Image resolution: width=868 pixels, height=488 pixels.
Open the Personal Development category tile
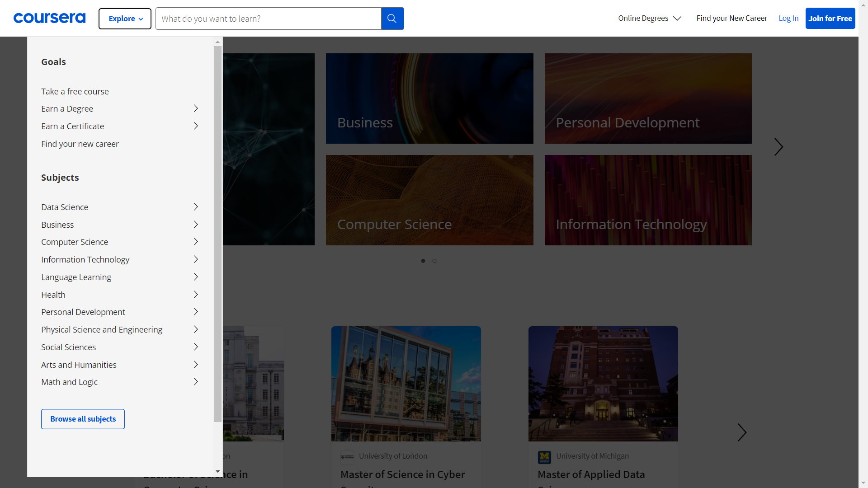click(648, 99)
